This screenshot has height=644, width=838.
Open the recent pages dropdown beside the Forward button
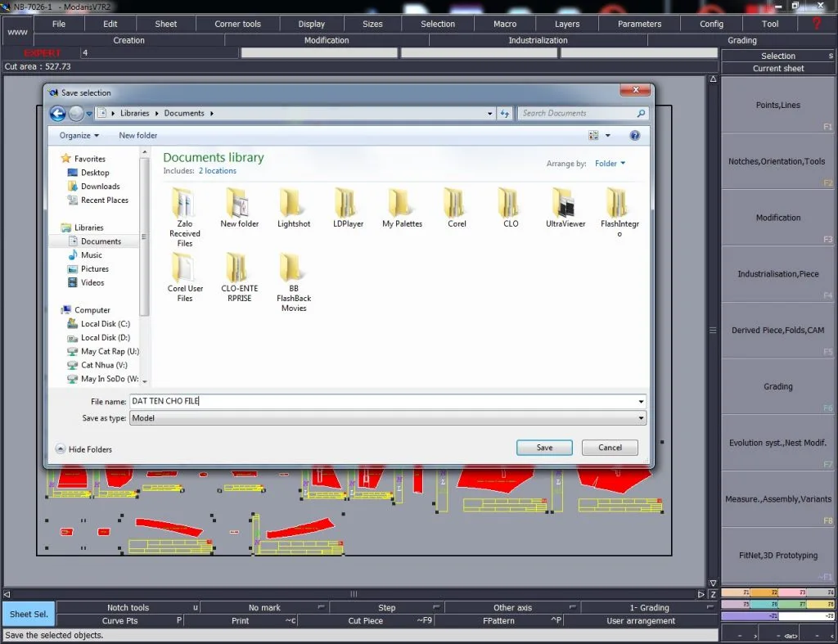click(89, 113)
